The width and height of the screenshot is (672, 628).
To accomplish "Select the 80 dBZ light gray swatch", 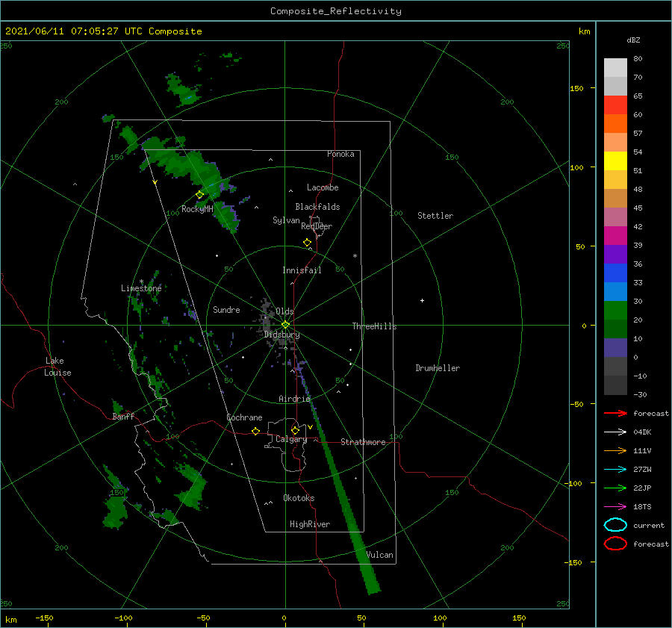I will coord(615,67).
